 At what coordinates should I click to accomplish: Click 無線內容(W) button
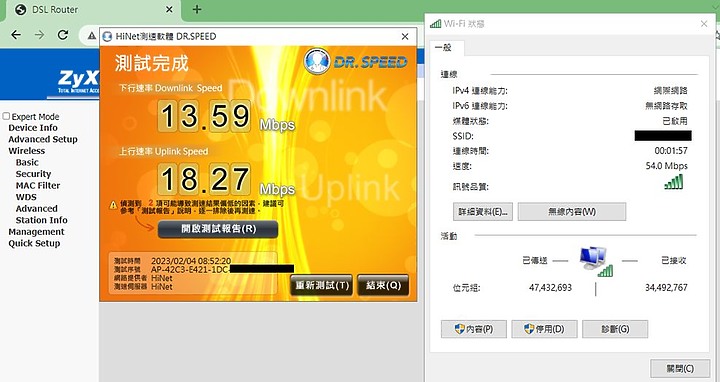[572, 212]
